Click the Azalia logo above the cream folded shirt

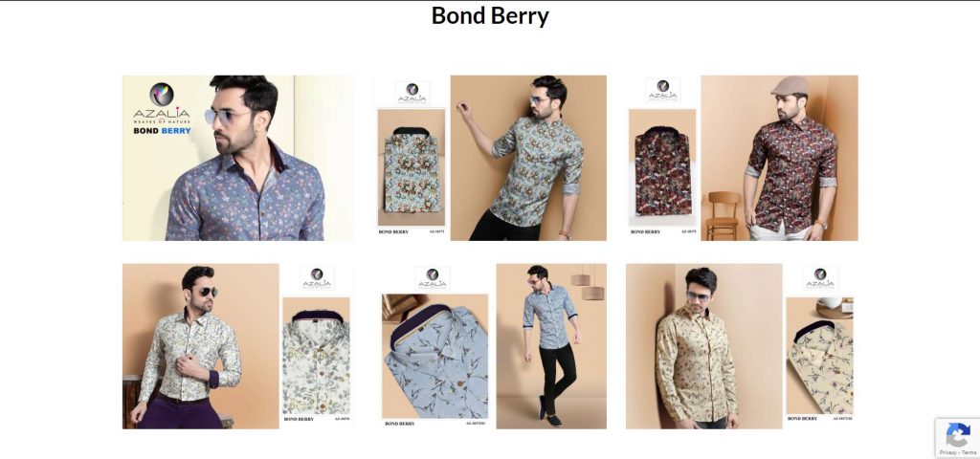tap(820, 278)
